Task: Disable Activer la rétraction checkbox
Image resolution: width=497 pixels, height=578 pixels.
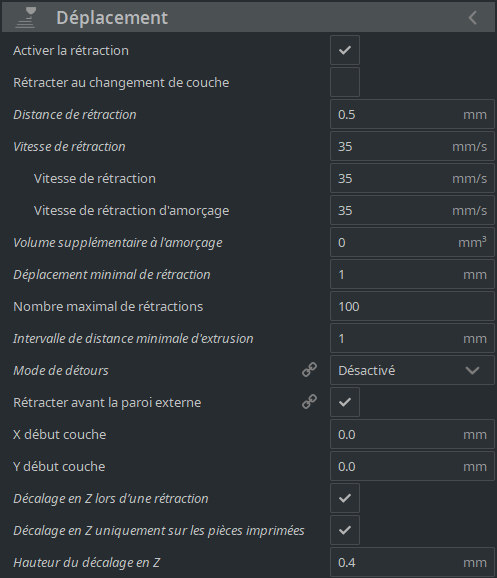Action: (345, 50)
